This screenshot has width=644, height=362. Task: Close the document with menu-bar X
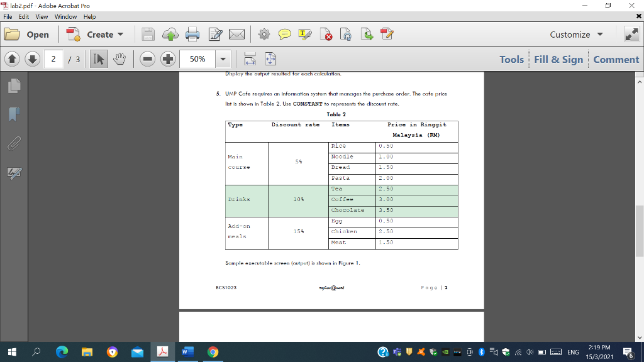click(x=639, y=16)
